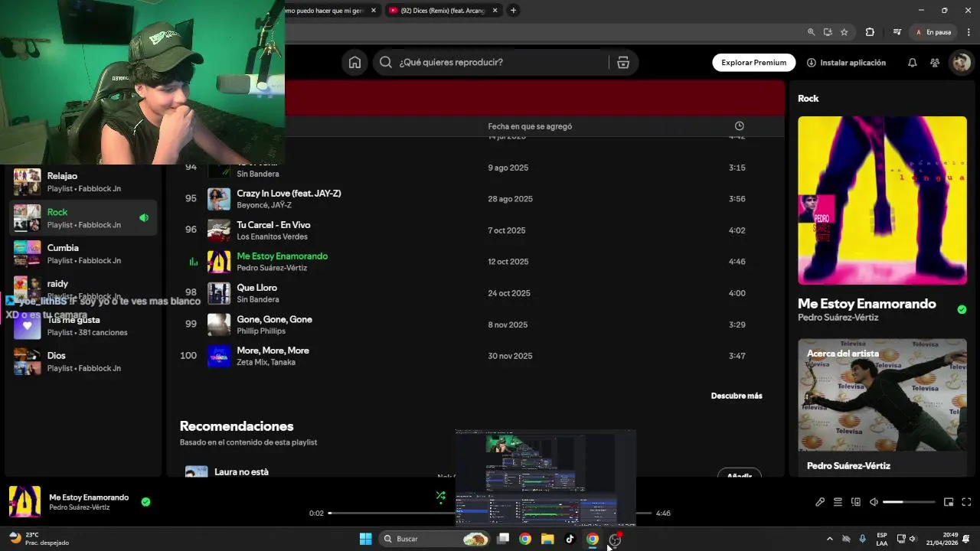Open Phillip Phillips artist link

261,331
